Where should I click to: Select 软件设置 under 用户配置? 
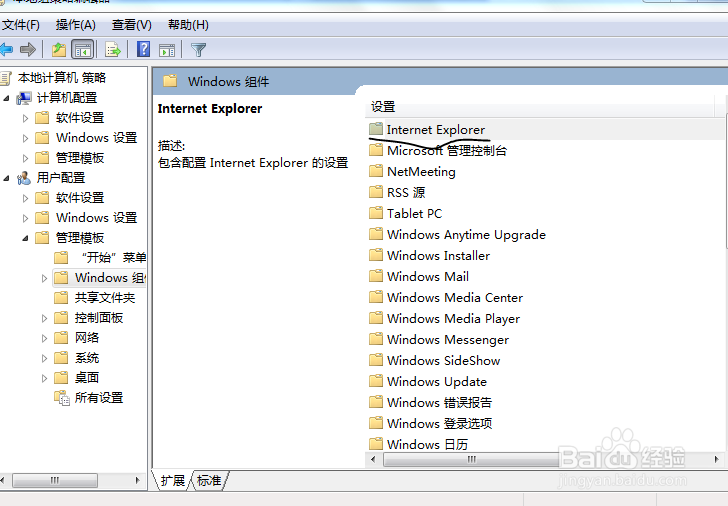80,198
